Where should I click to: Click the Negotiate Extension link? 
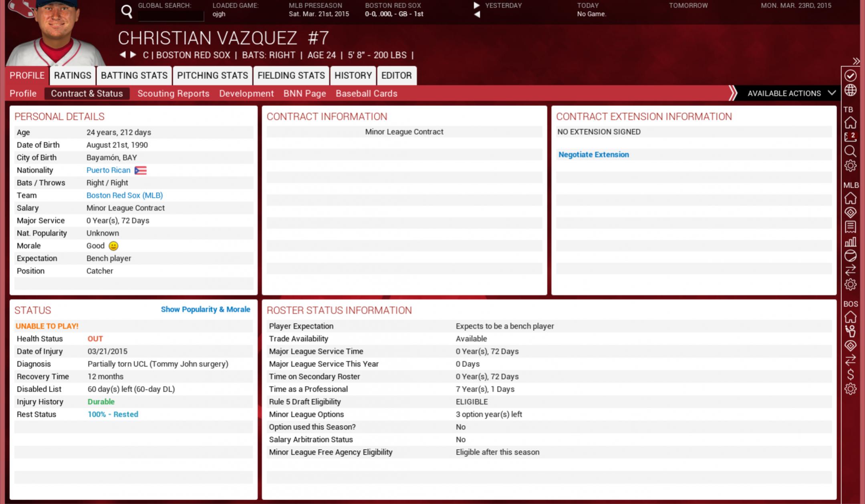click(x=593, y=155)
